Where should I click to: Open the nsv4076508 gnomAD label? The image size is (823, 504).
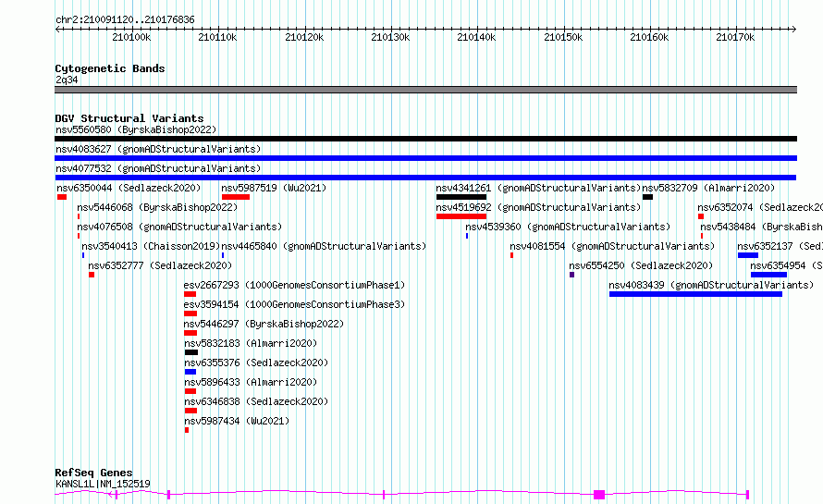tap(179, 227)
